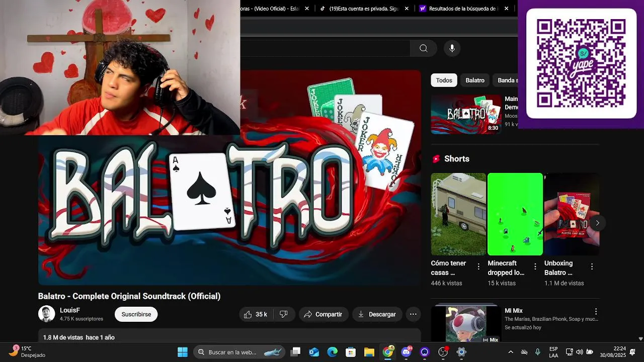This screenshot has height=362, width=644.
Task: Close the Video Oficial browser tab
Action: 307,9
